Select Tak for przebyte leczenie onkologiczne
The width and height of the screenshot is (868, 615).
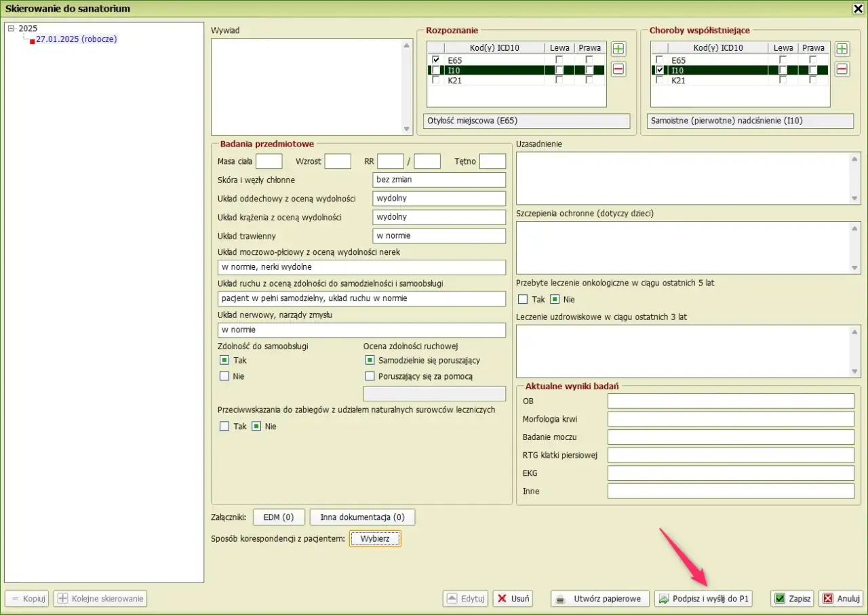(x=523, y=299)
